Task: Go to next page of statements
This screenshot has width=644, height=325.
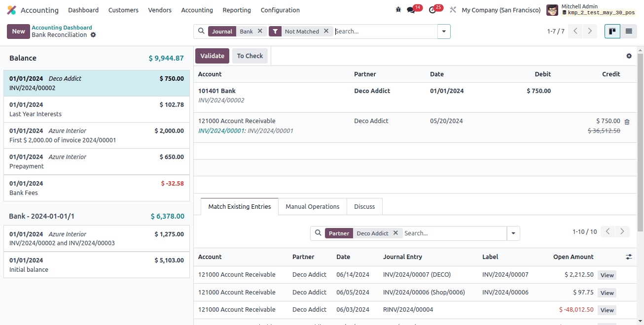Action: 590,31
